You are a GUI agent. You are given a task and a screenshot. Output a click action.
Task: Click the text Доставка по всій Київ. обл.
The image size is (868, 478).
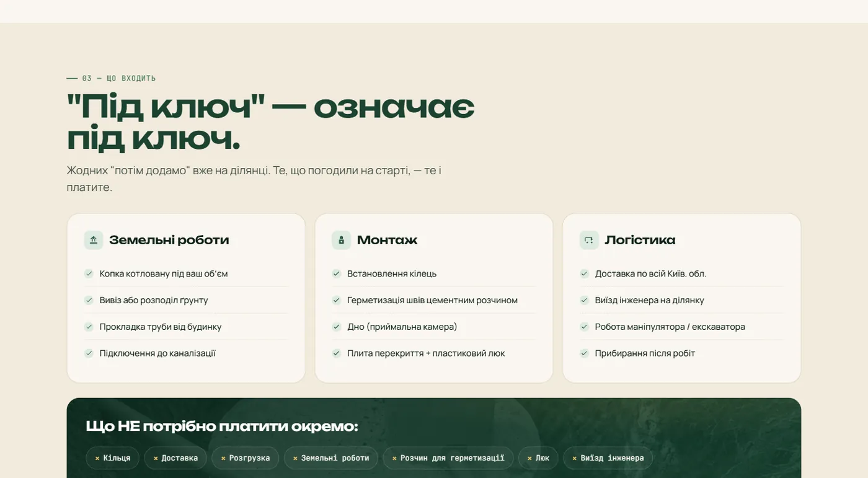pos(651,273)
